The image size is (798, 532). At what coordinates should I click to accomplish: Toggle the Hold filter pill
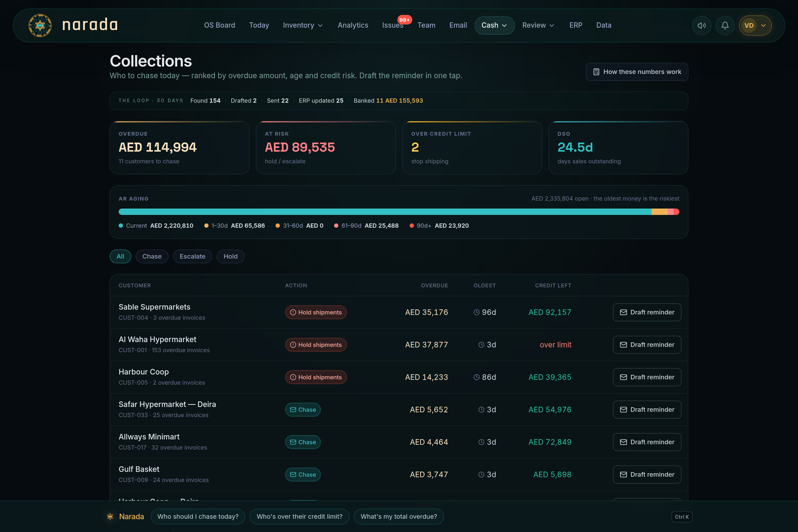[230, 256]
